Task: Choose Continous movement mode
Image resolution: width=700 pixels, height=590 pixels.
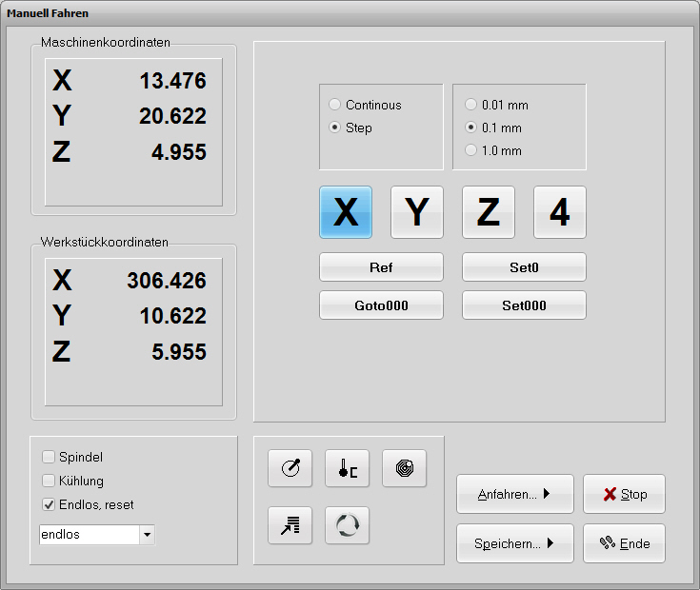Action: pos(334,106)
